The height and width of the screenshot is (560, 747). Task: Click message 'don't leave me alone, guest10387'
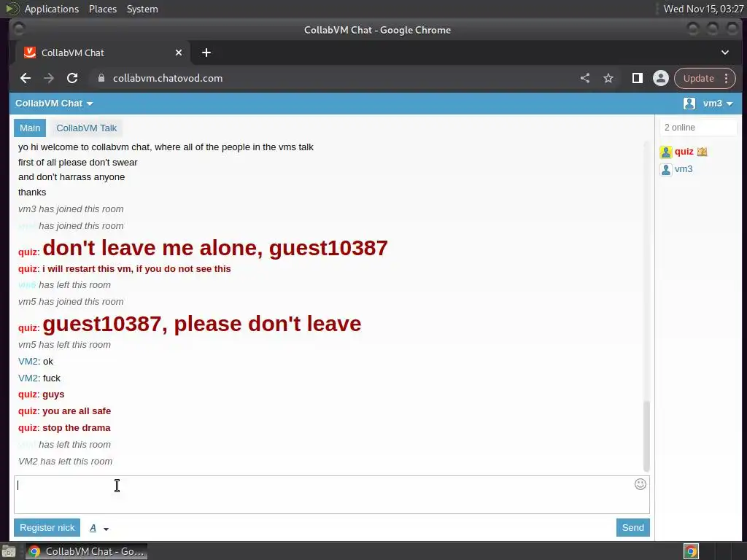215,248
